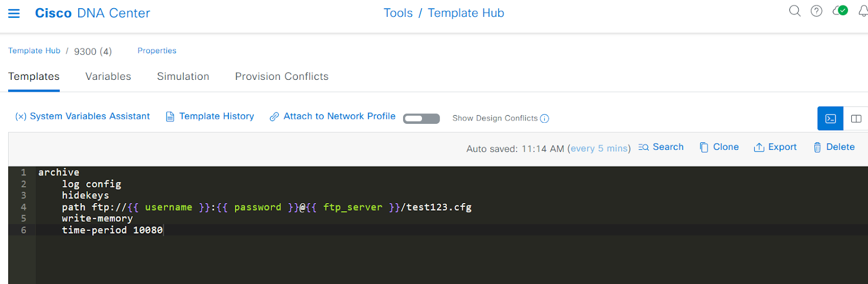Open the Simulation tab
Viewport: 868px width, 284px height.
point(183,77)
